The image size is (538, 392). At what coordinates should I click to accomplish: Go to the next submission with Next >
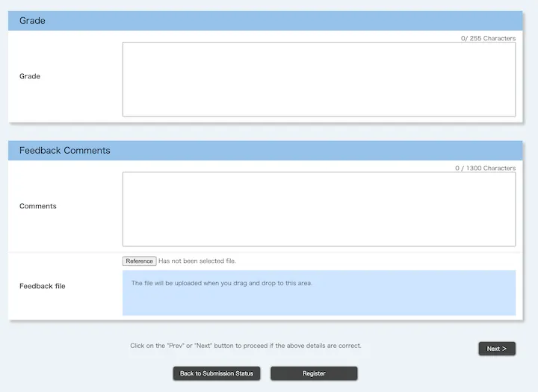pos(497,349)
